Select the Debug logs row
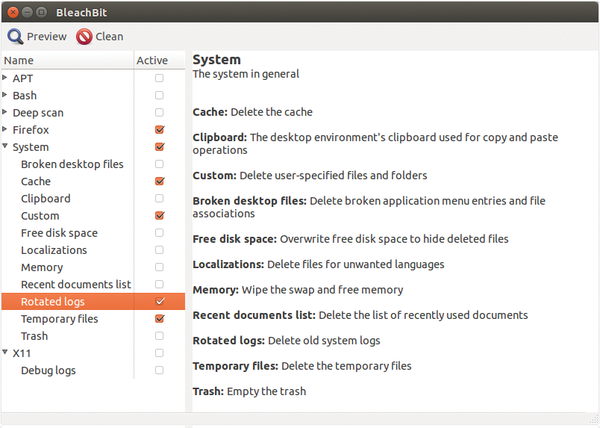Image resolution: width=600 pixels, height=428 pixels. point(93,370)
